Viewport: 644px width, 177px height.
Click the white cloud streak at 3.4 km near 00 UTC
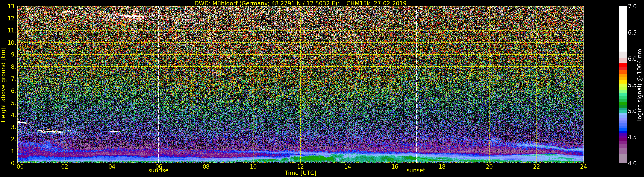point(22,122)
